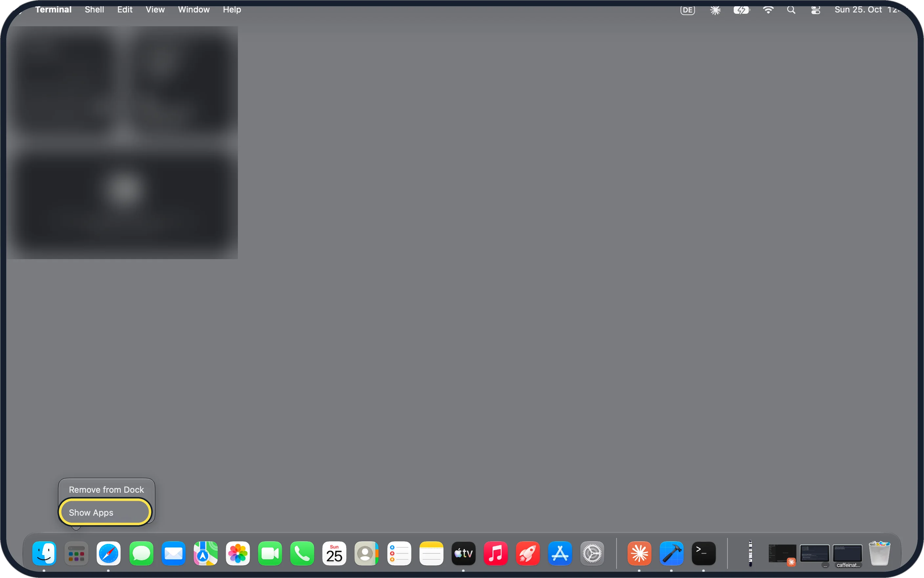The width and height of the screenshot is (924, 578).
Task: Click the DE input source indicator
Action: coord(687,10)
